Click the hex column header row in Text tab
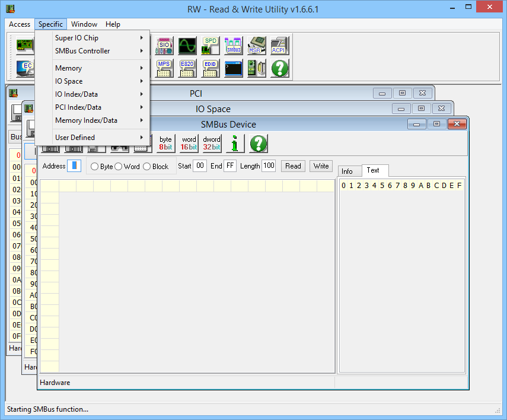 [x=401, y=186]
